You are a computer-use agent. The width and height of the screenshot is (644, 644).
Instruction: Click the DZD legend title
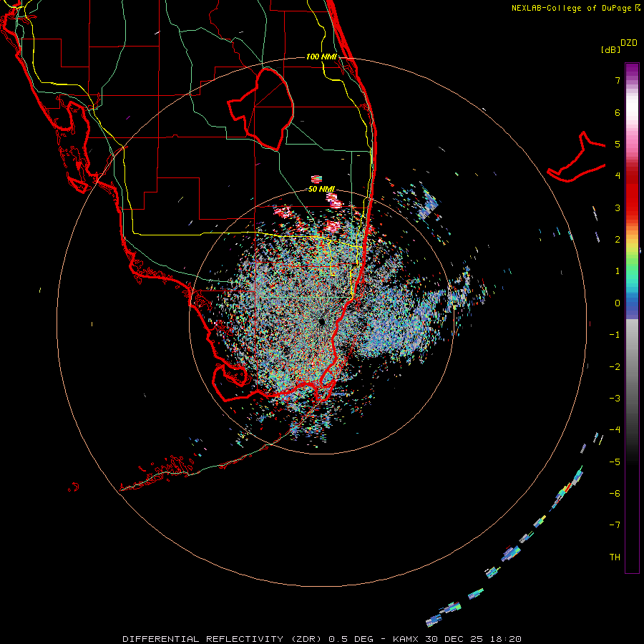coord(629,43)
